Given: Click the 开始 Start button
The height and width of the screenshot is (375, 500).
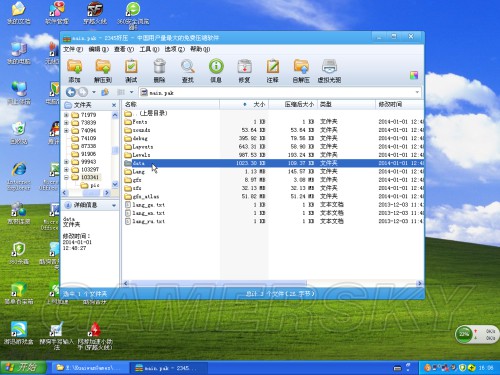Looking at the screenshot, I should pyautogui.click(x=23, y=367).
